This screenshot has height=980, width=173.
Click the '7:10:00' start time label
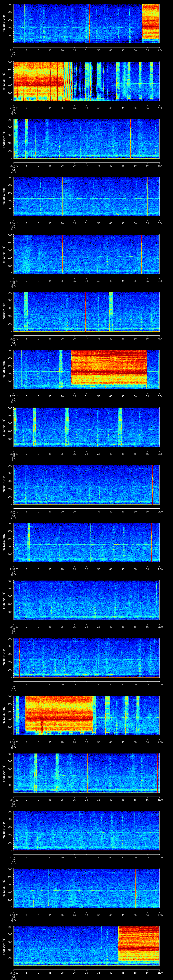coord(14,569)
